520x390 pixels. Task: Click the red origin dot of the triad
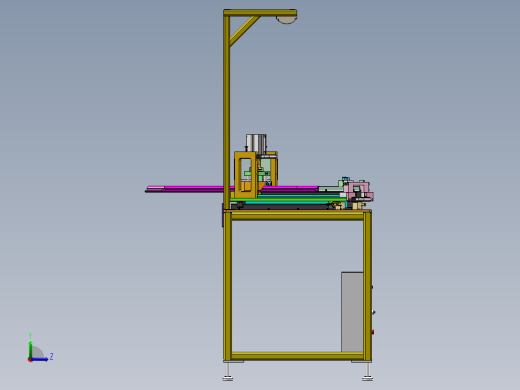(x=30, y=360)
